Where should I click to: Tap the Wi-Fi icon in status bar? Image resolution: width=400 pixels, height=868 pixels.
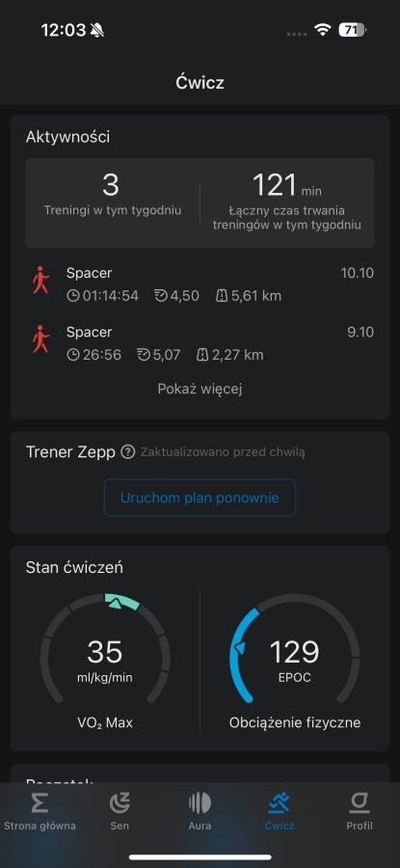click(322, 30)
